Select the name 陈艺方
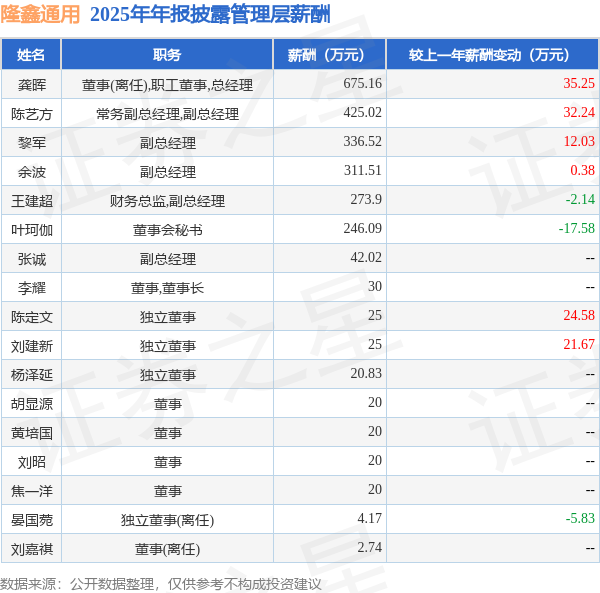600x593 pixels. [x=32, y=114]
